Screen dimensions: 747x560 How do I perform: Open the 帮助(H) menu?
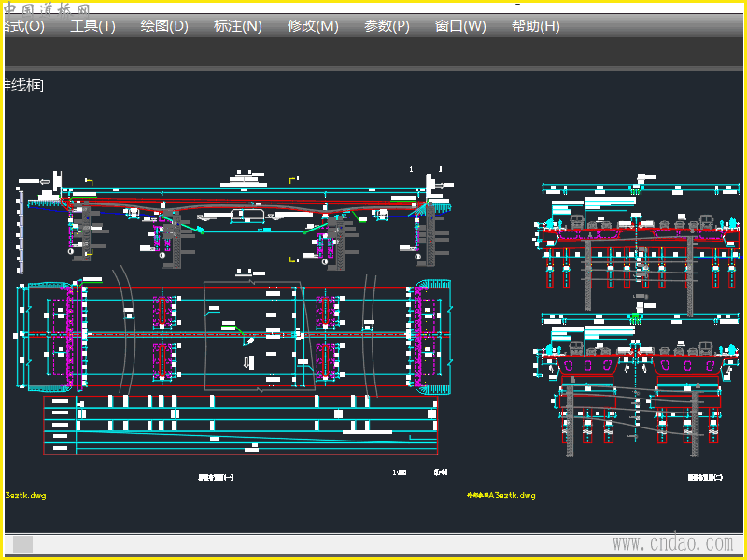coord(535,26)
